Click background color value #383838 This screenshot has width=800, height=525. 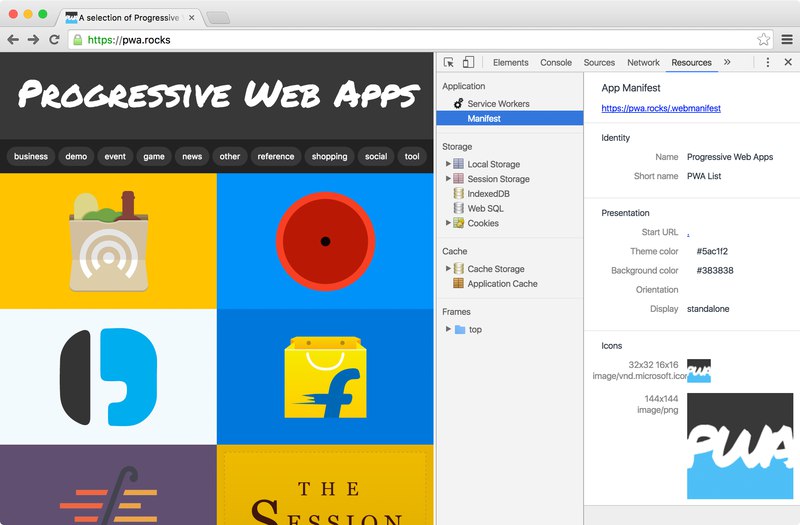click(x=714, y=270)
